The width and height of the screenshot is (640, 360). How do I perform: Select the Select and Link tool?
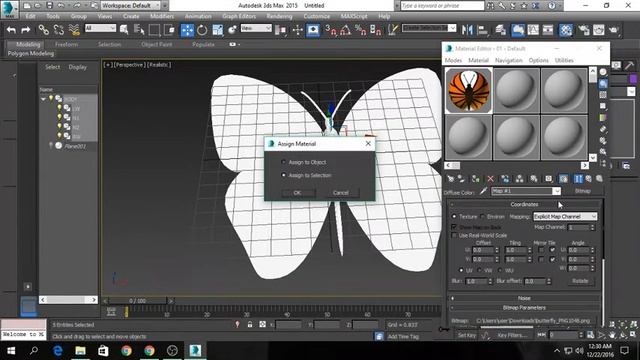click(44, 30)
